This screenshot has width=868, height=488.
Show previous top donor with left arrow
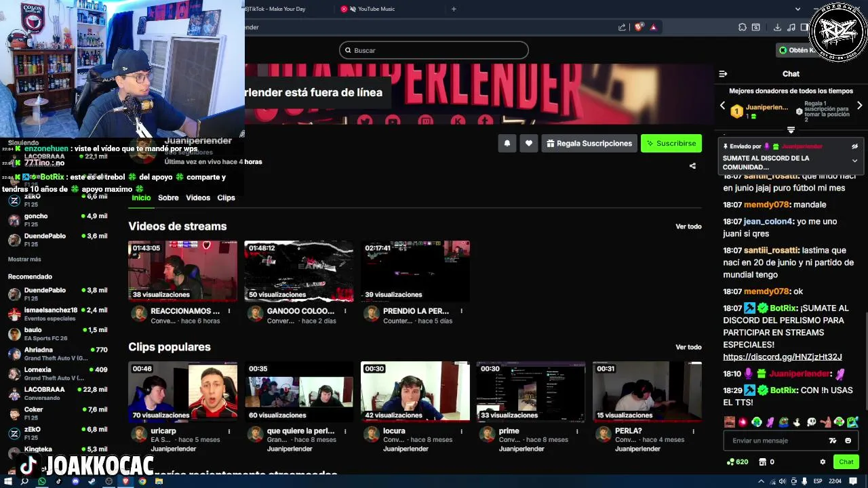click(722, 106)
